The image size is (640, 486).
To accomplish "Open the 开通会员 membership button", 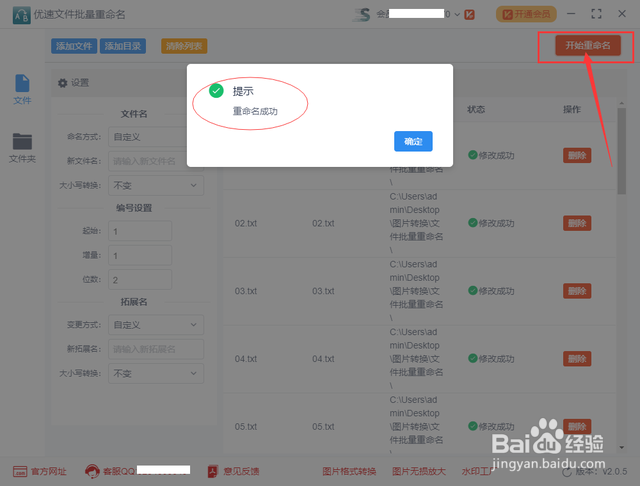I will (526, 14).
